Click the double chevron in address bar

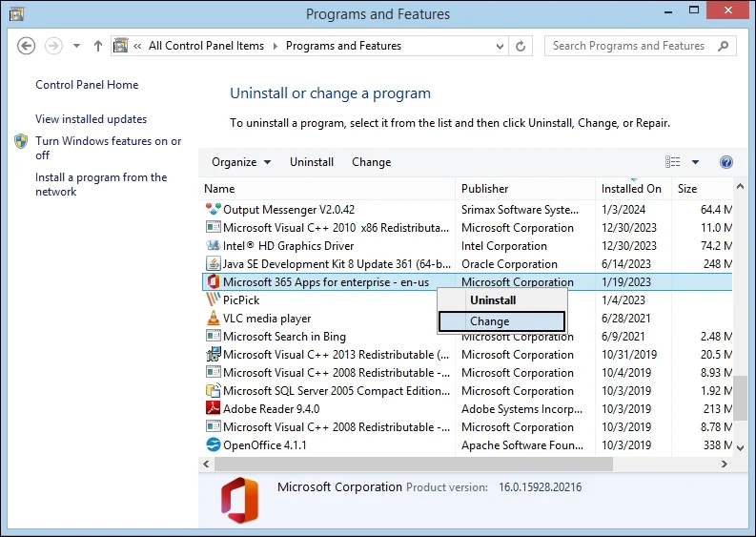(137, 46)
